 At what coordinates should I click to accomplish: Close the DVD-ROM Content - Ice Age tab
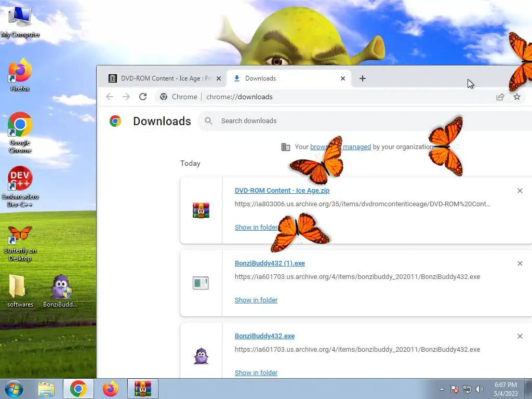pyautogui.click(x=219, y=78)
